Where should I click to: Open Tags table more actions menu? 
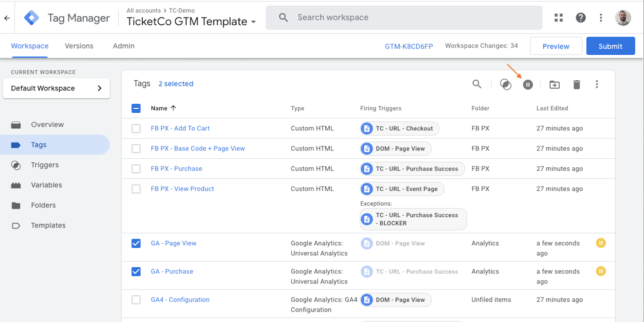pyautogui.click(x=597, y=84)
